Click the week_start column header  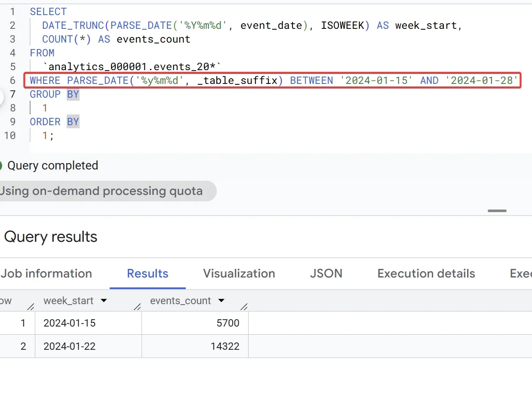[x=68, y=301]
